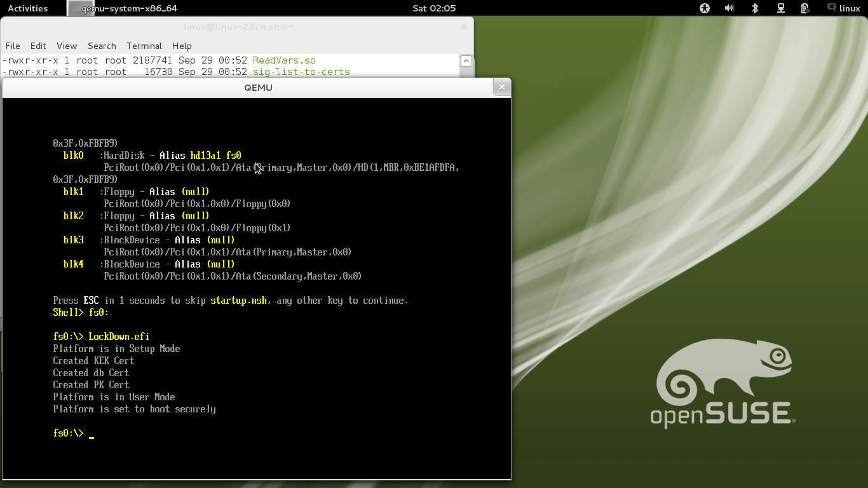
Task: Open the Sat 02:05 clock calendar
Action: 434,8
